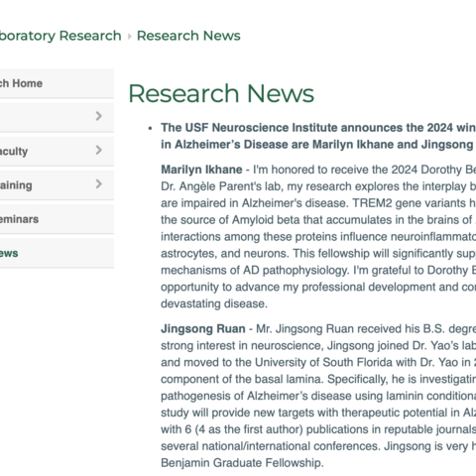Open the Laboratory Research breadcrumb link
Screen dimensions: 476x476
click(x=60, y=36)
